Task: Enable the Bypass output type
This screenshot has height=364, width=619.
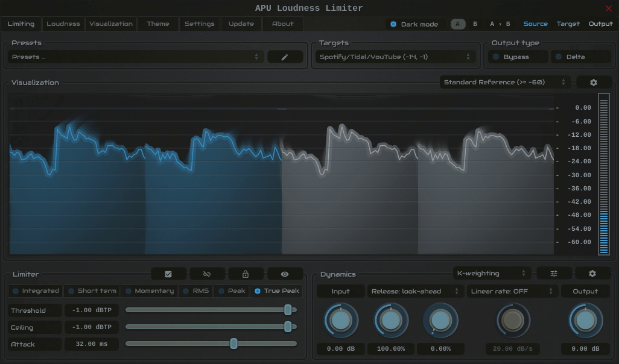Action: [x=518, y=57]
